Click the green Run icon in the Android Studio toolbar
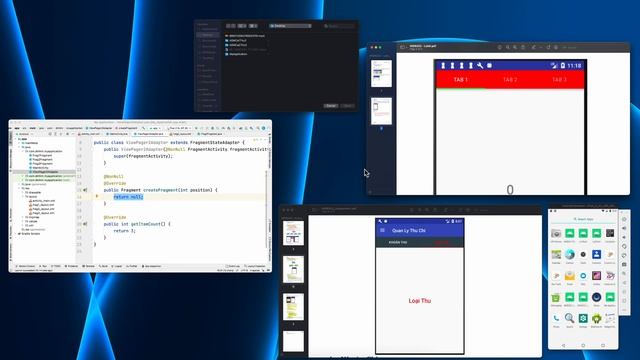This screenshot has height=360, width=640. pos(196,128)
